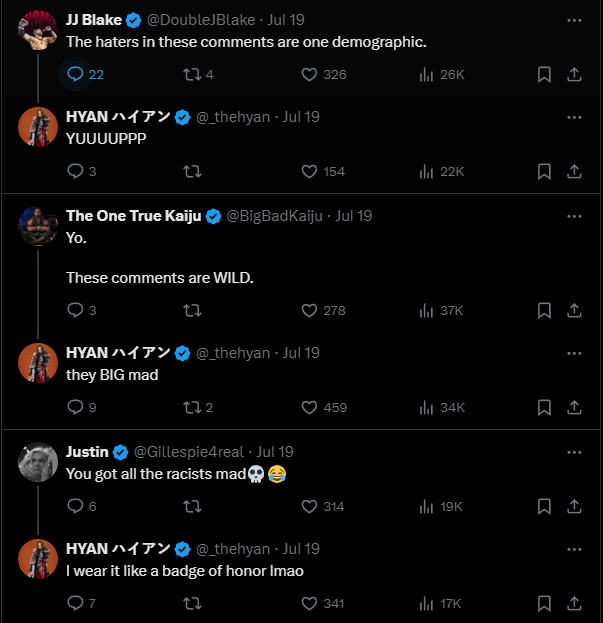This screenshot has width=603, height=623.
Task: Bookmark JJ Blake's tweet
Action: (x=544, y=74)
